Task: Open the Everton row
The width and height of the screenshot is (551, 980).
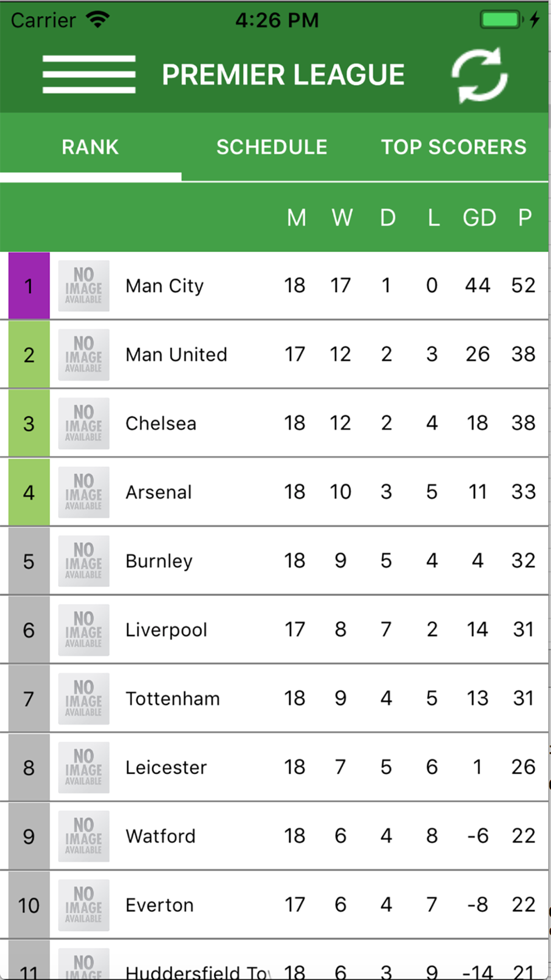Action: point(274,905)
